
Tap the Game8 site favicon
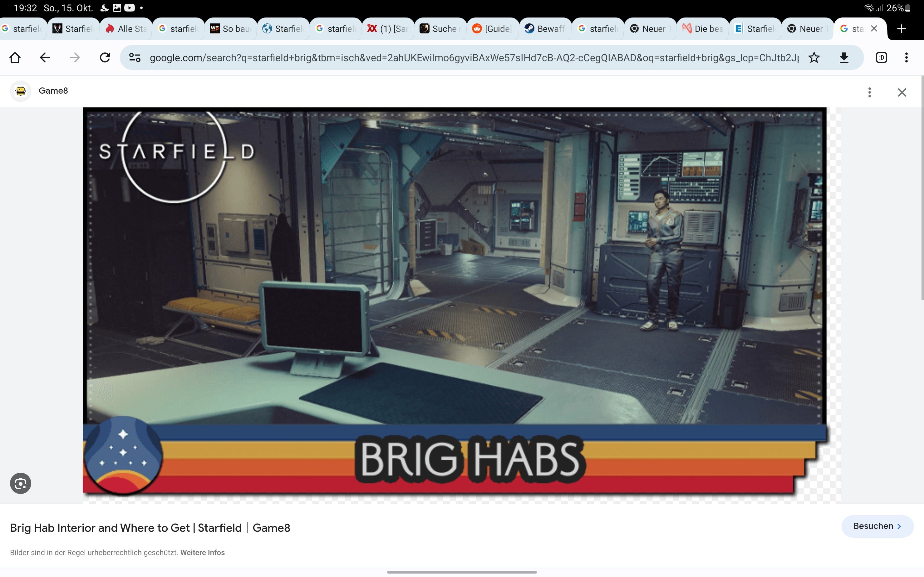[x=21, y=91]
